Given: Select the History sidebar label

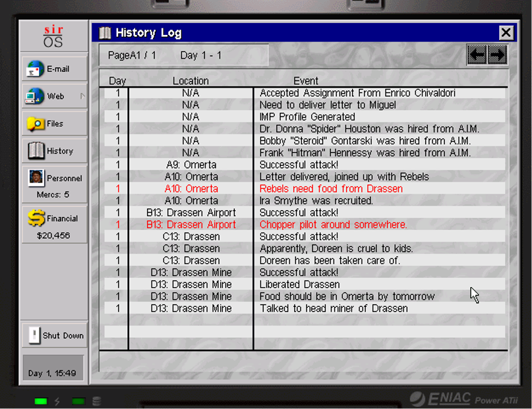Looking at the screenshot, I should tap(60, 151).
